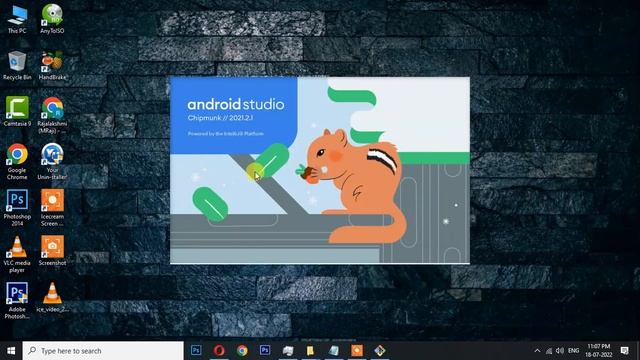Select Rajalakshmi Chrome profile shortcut

coord(52,116)
